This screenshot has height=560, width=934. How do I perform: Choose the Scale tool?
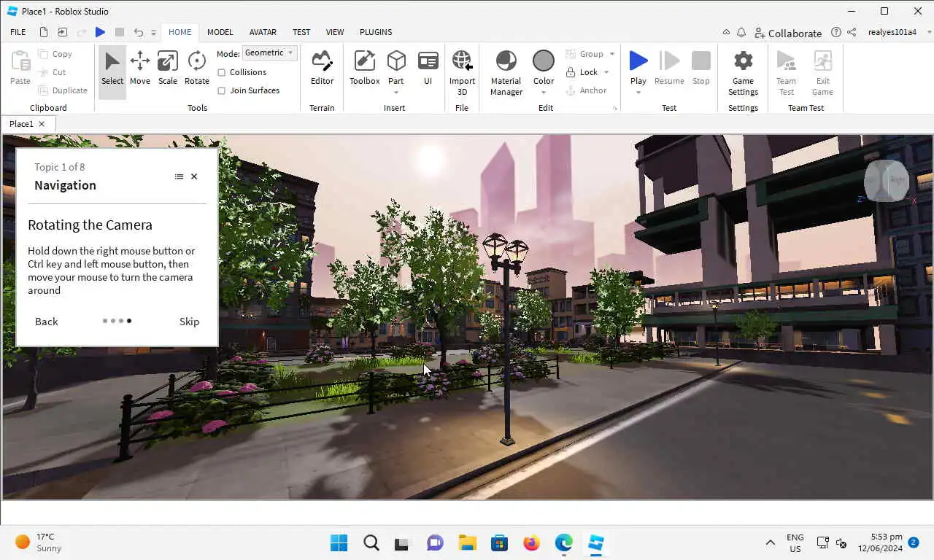click(168, 69)
